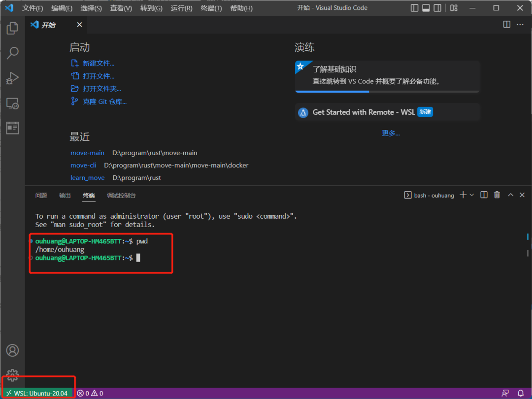This screenshot has width=532, height=399.
Task: Open the Accounts icon in activity bar
Action: pos(12,350)
